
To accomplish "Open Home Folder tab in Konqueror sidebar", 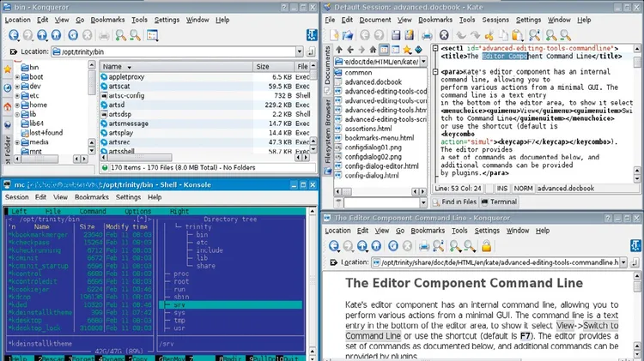I will pyautogui.click(x=8, y=106).
